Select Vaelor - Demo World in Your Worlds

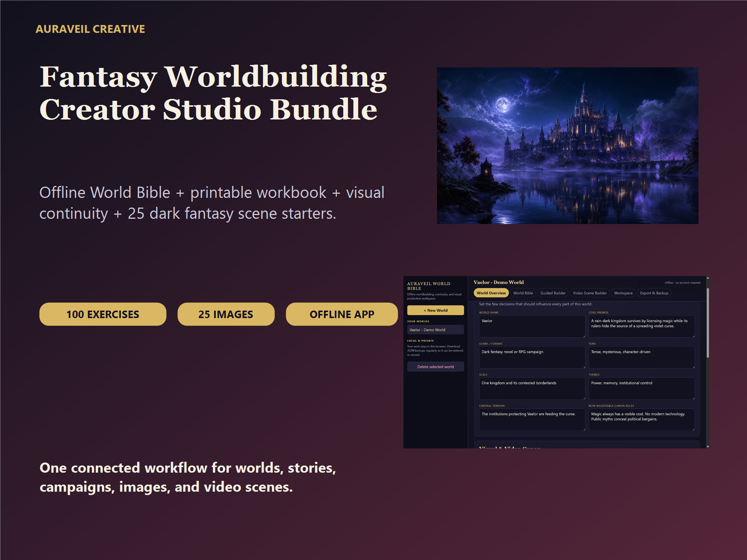(436, 330)
